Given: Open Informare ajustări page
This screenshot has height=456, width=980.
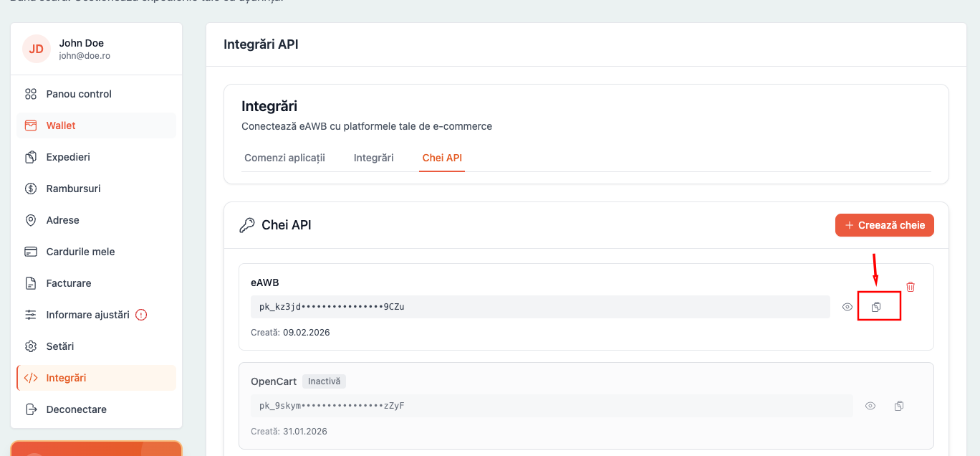Looking at the screenshot, I should [96, 315].
